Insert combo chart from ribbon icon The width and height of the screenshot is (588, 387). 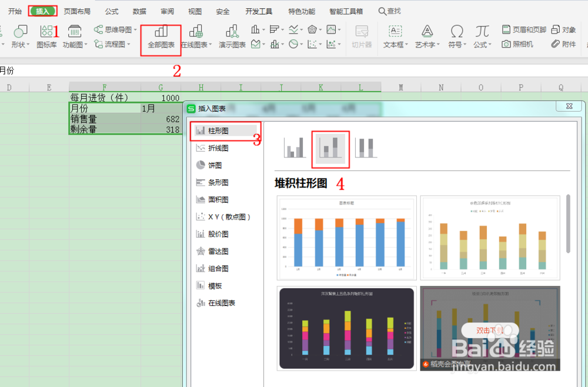275,44
